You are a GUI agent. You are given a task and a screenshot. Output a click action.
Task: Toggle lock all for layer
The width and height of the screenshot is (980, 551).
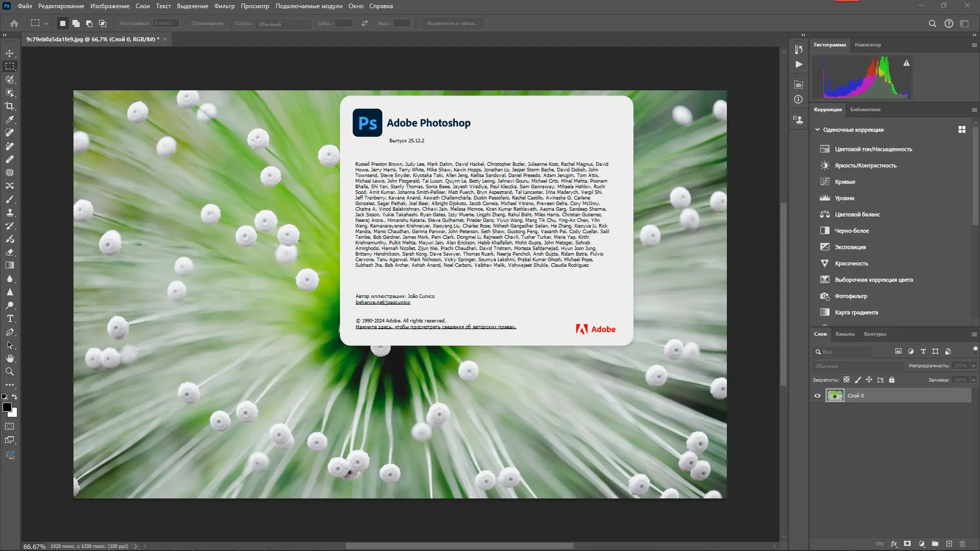click(x=892, y=380)
